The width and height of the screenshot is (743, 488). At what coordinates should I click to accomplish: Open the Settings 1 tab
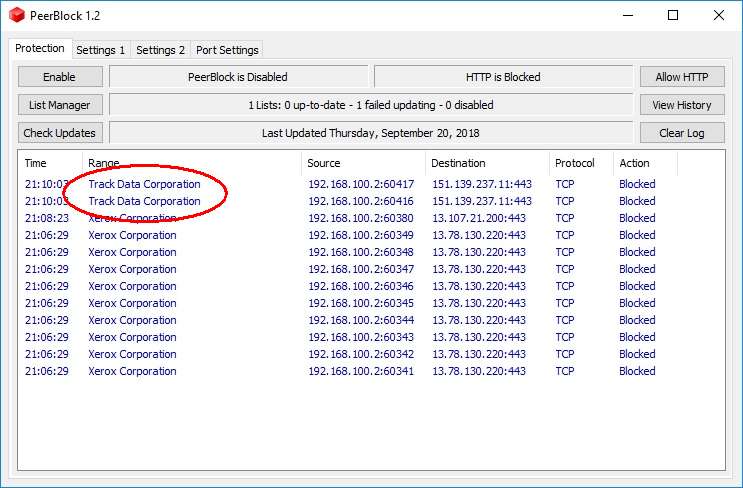pos(100,50)
